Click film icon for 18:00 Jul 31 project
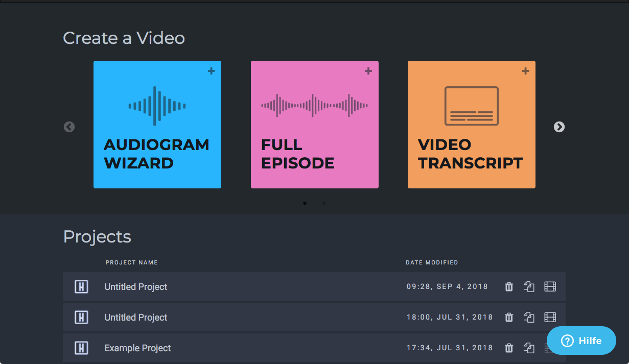 pyautogui.click(x=550, y=318)
